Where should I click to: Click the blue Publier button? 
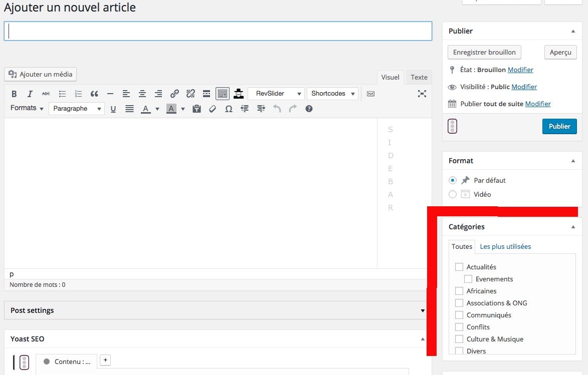tap(559, 126)
